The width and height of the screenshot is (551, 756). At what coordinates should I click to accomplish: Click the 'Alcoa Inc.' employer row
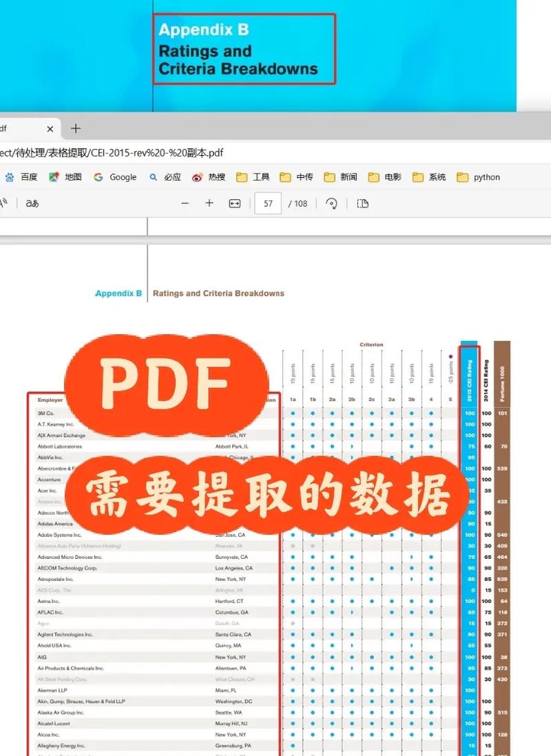coord(48,735)
